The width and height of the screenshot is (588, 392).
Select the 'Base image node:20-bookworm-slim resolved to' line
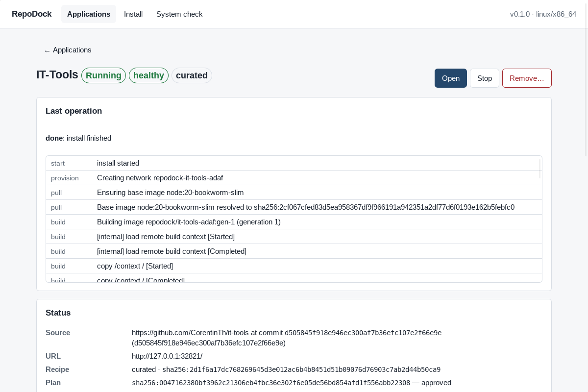click(294, 207)
